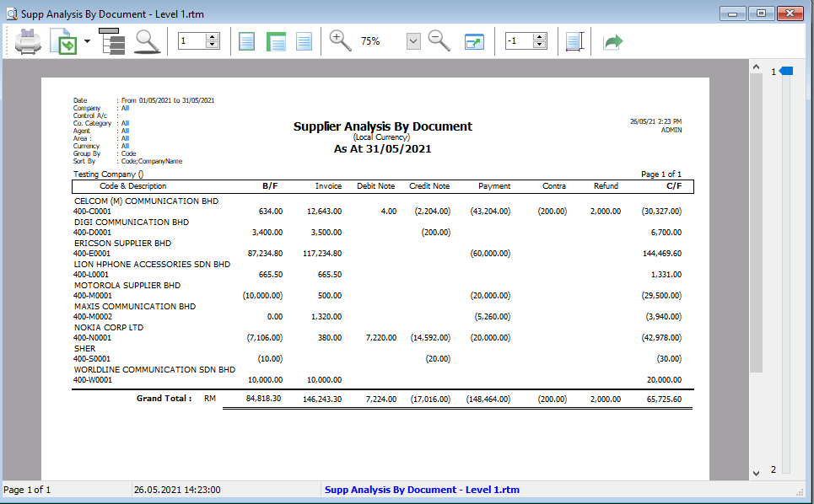Viewport: 814px width, 504px height.
Task: Click the Print report icon
Action: 28,40
